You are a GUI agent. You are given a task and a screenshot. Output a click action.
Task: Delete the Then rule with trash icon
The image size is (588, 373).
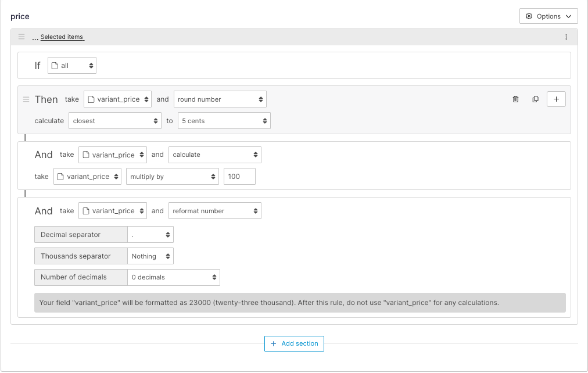point(515,99)
